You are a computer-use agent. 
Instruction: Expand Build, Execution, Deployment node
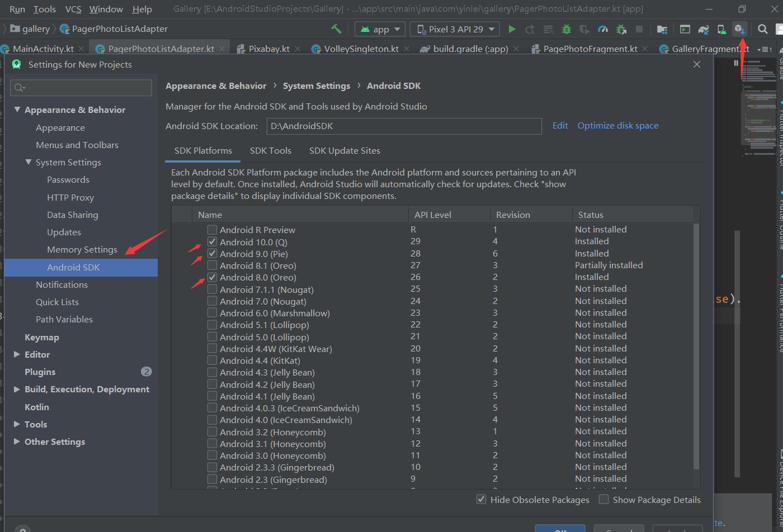[17, 389]
